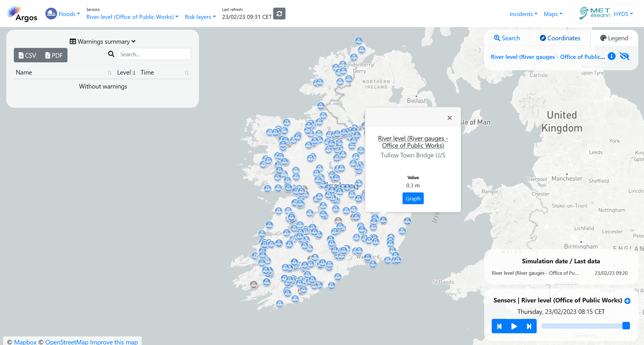This screenshot has height=345, width=644.
Task: Click the middle of time slider track
Action: point(585,326)
